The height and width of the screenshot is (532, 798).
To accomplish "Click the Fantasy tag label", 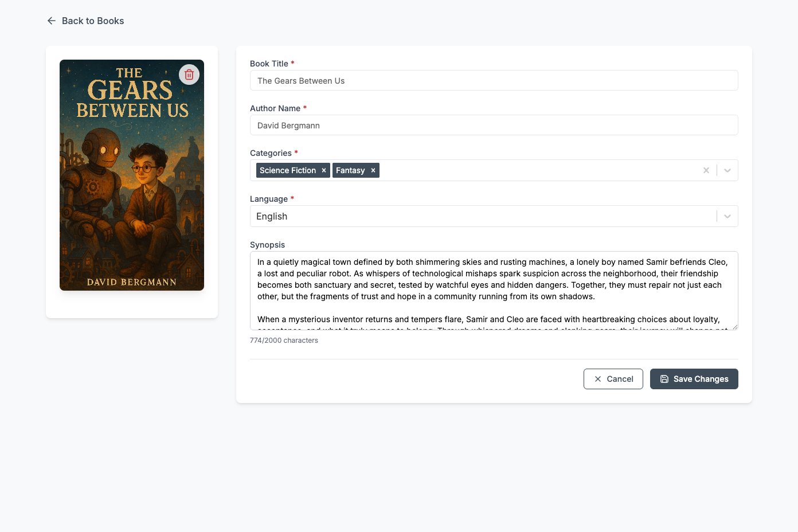I will point(350,170).
